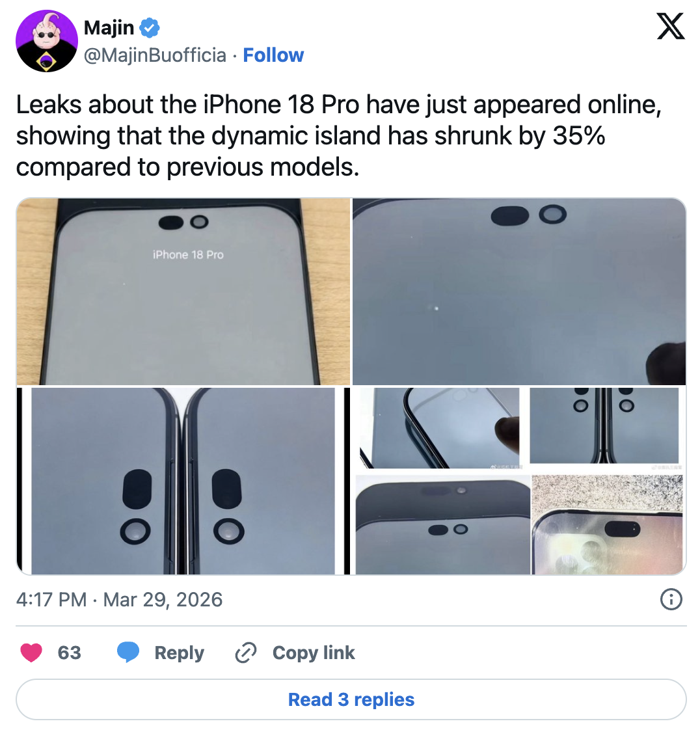700x730 pixels.
Task: Like the tweet with heart icon
Action: [31, 653]
